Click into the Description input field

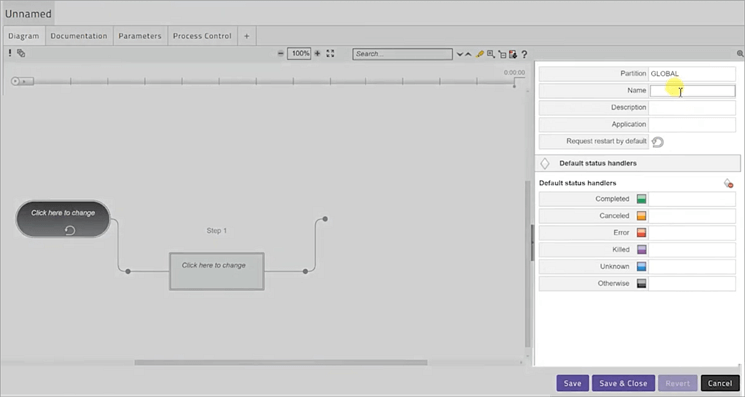pos(692,107)
